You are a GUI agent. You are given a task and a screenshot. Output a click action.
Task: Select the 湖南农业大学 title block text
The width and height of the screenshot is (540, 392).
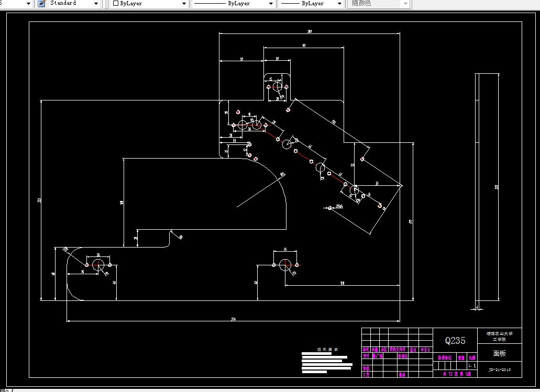499,333
